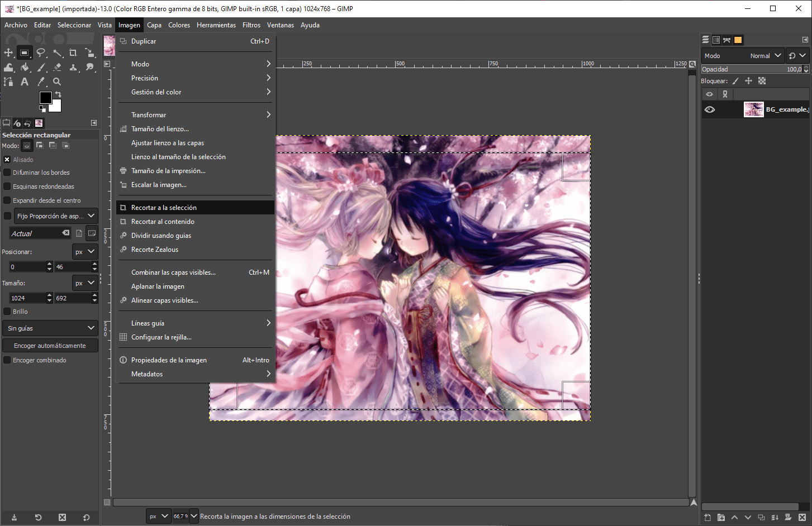Screen dimensions: 812x526
Task: Click the add to selection mode icon
Action: 40,146
